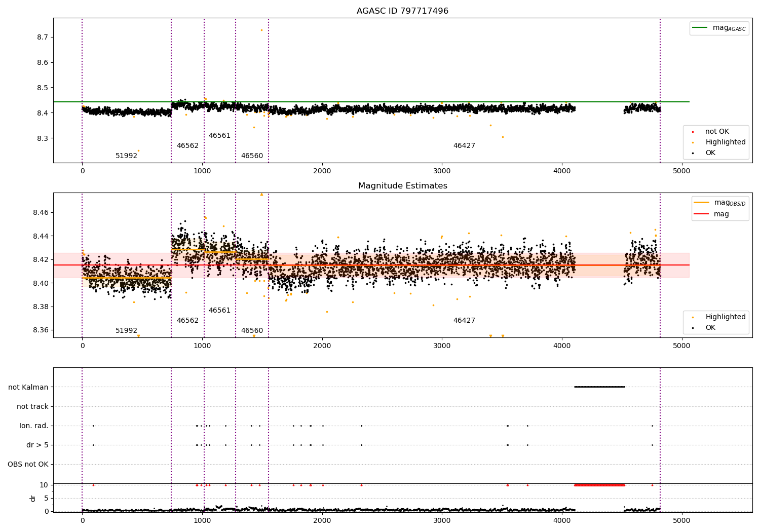Click the 8.42 y-axis tick label
This screenshot has height=532, width=760.
(x=41, y=259)
